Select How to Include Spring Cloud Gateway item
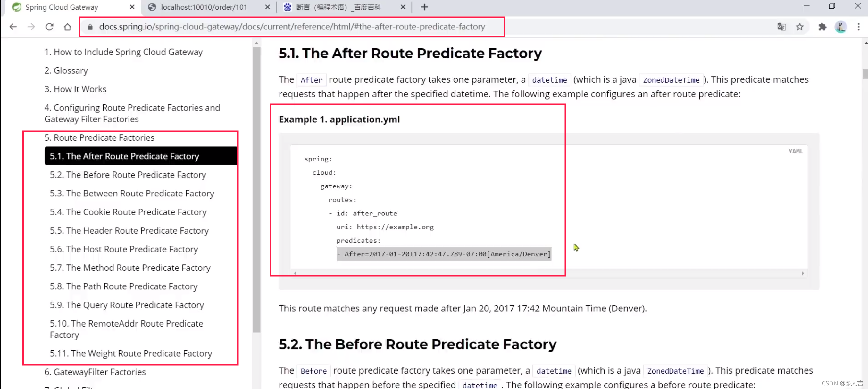 (123, 52)
